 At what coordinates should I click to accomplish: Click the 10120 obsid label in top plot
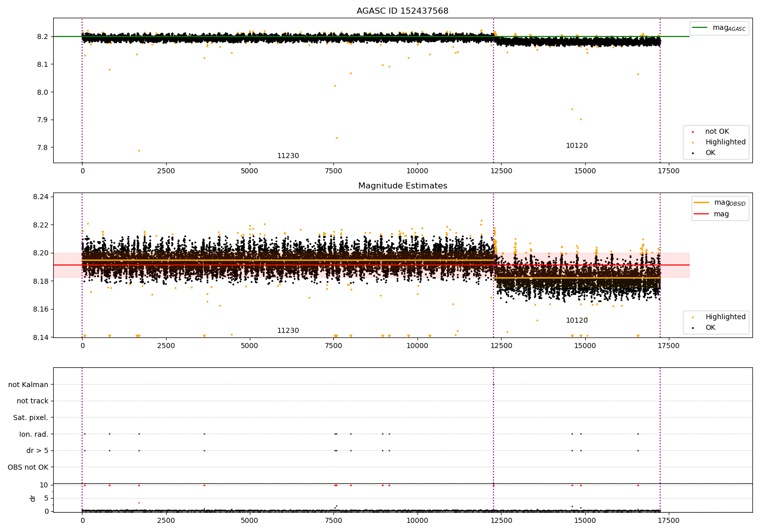577,146
